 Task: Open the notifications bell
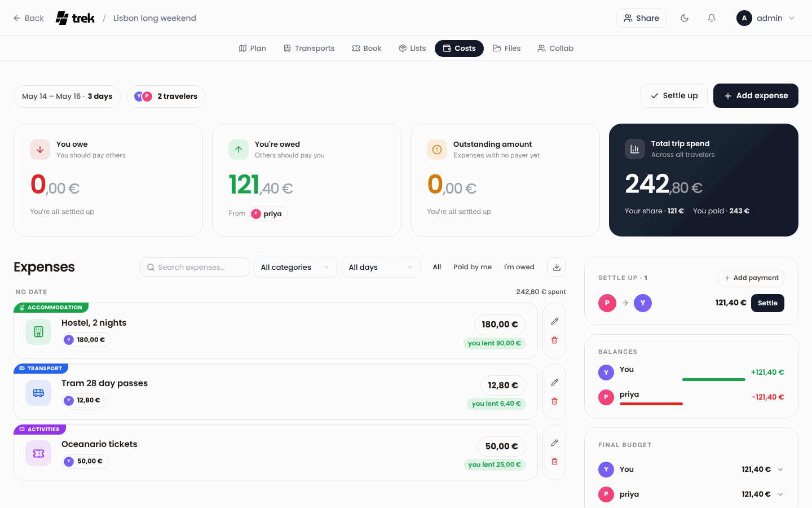(x=712, y=18)
